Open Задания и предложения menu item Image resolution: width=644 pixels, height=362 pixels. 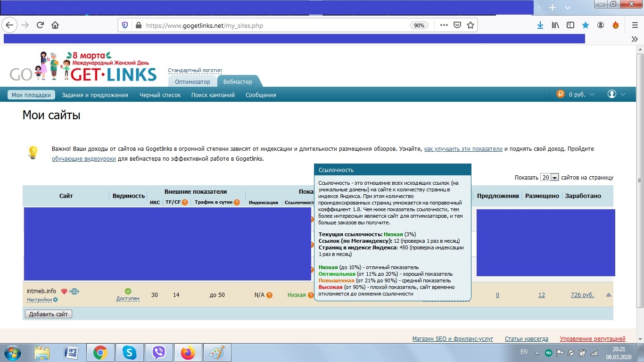pyautogui.click(x=95, y=95)
